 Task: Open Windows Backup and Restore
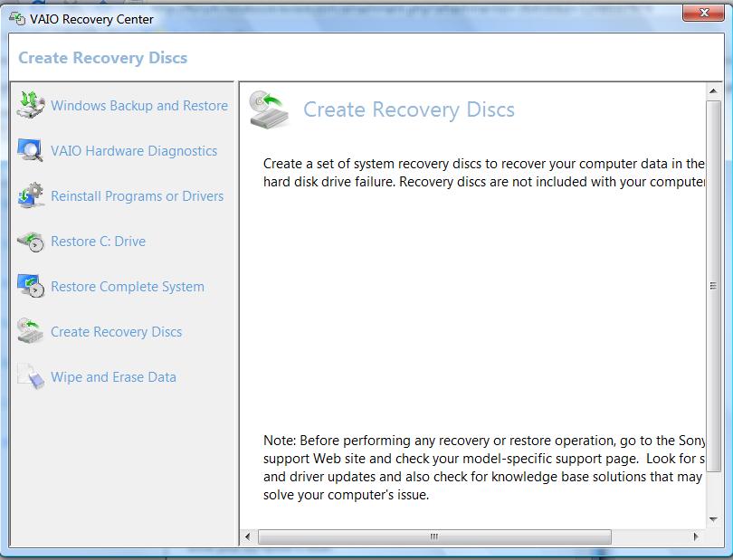tap(139, 106)
